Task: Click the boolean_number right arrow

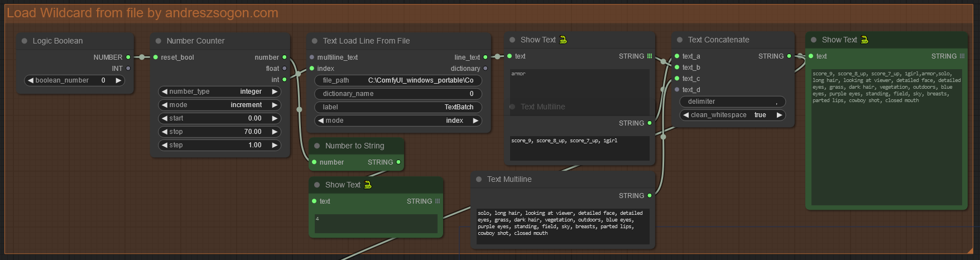Action: (x=118, y=80)
